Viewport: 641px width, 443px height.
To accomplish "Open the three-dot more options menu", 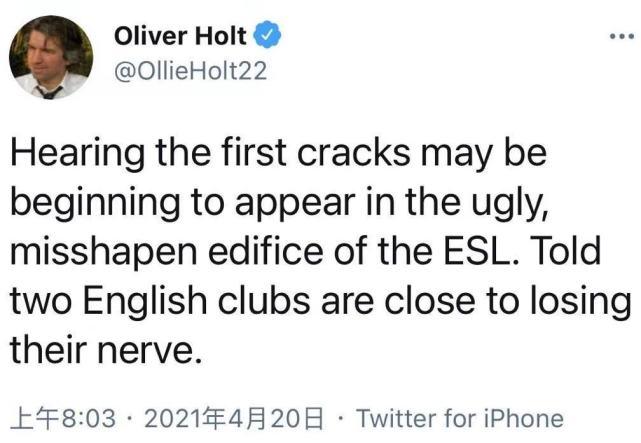I will pyautogui.click(x=621, y=37).
